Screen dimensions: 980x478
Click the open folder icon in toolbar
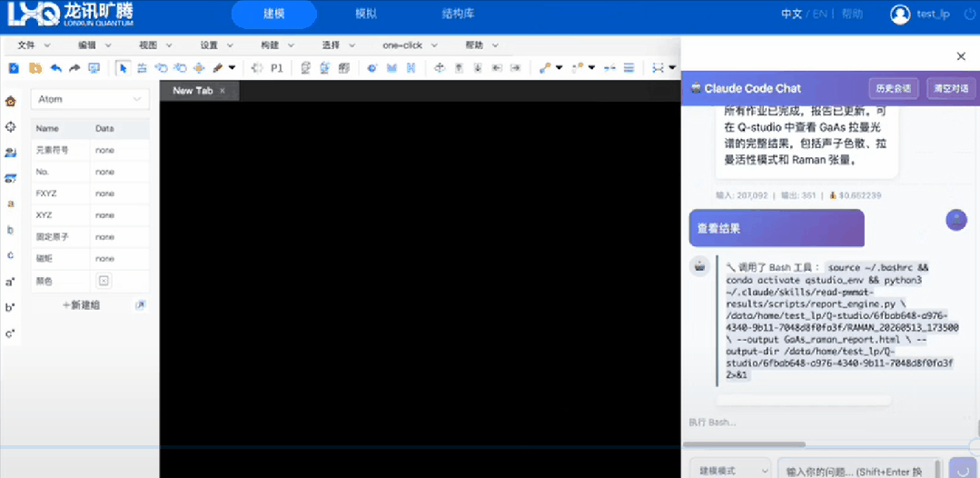[x=35, y=67]
